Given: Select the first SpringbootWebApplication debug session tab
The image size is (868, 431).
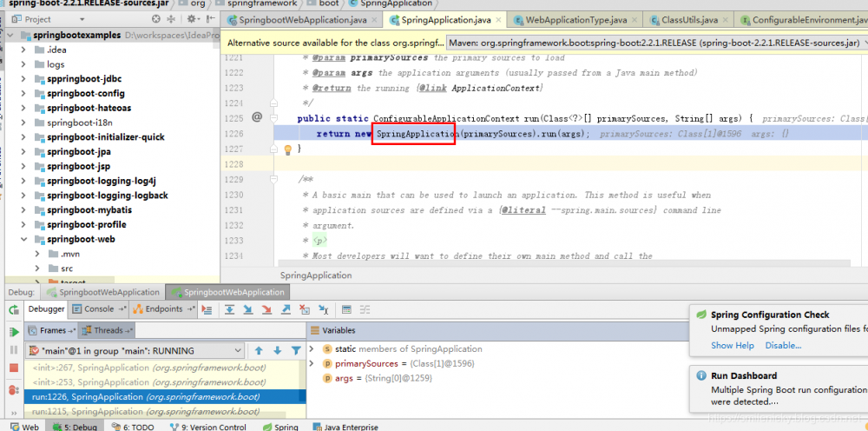Looking at the screenshot, I should (105, 292).
